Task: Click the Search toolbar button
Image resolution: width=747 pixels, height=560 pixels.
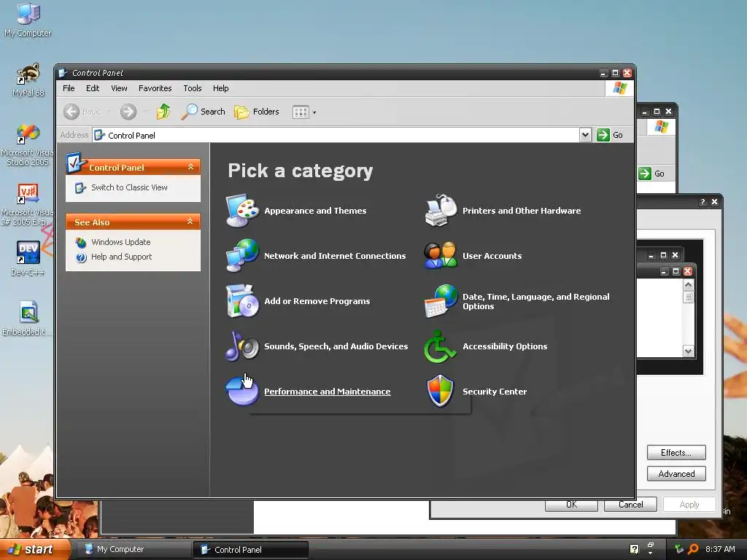Action: tap(204, 112)
